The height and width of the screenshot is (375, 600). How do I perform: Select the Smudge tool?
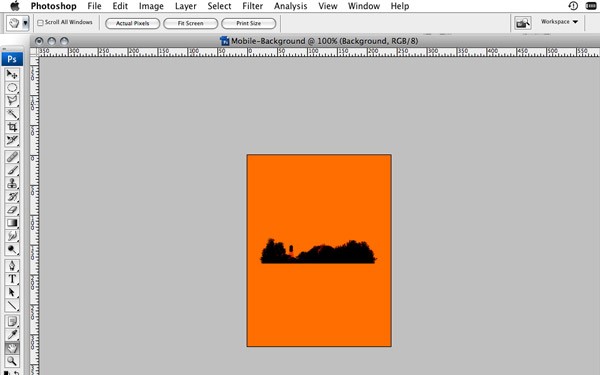tap(12, 236)
